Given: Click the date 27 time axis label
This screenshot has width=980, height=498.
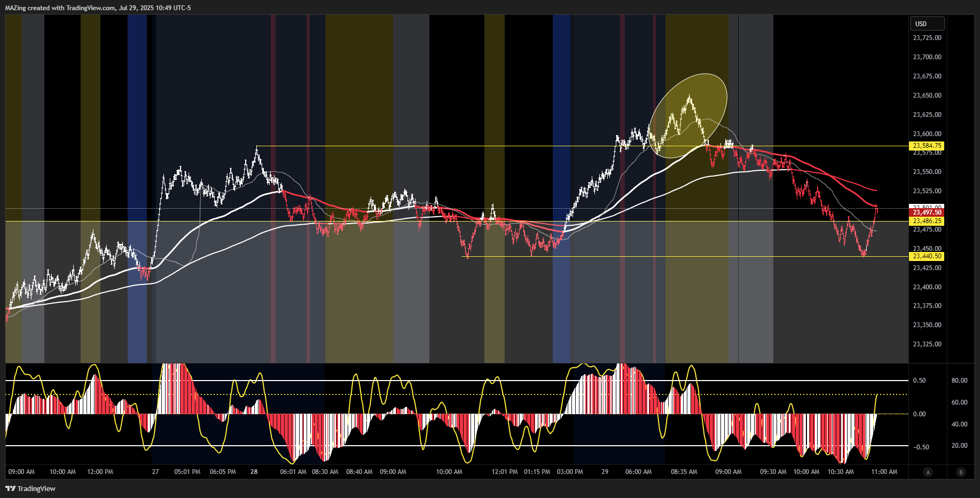Looking at the screenshot, I should [155, 472].
